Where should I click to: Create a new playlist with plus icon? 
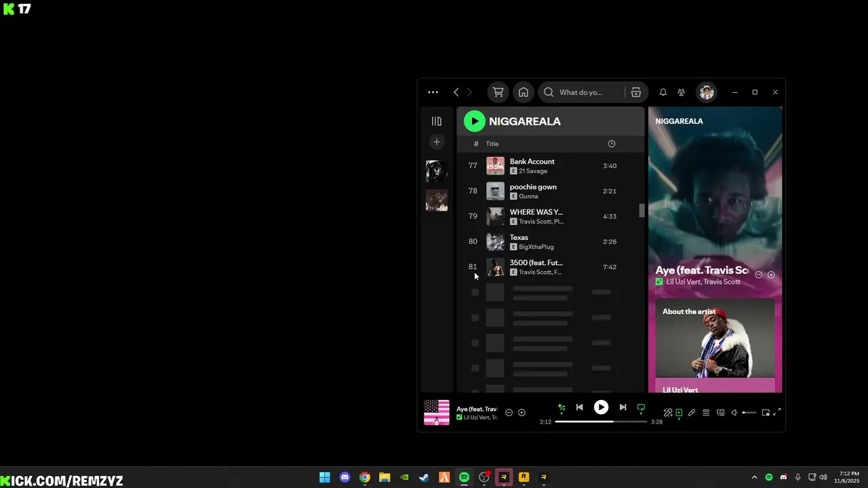pos(437,142)
